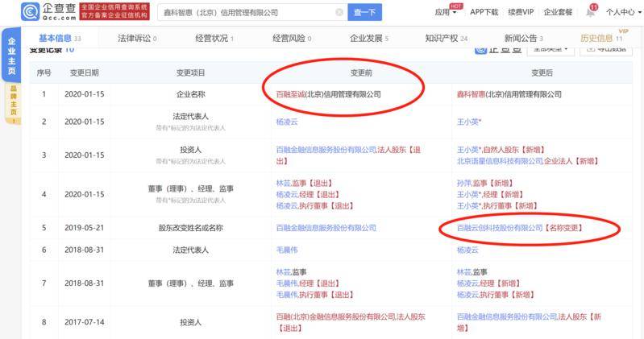This screenshot has height=339, width=644.
Task: Switch to the 新闻公告 tab
Action: [x=524, y=38]
